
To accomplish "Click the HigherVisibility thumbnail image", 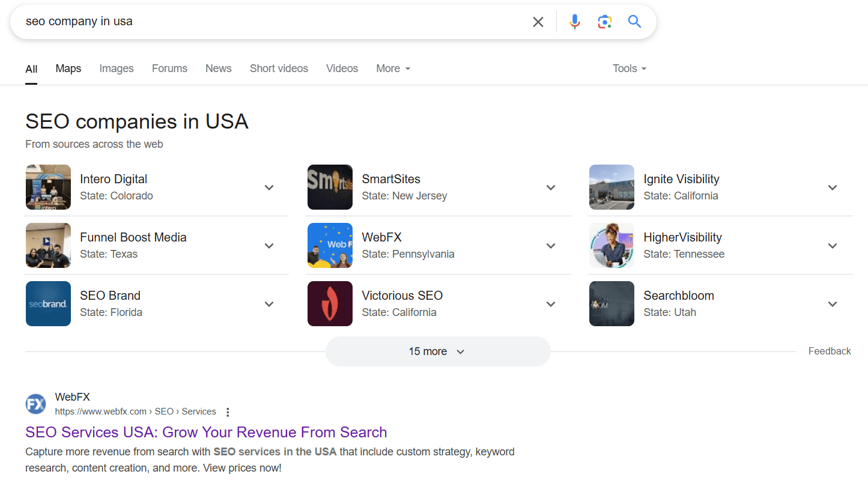I will click(612, 245).
